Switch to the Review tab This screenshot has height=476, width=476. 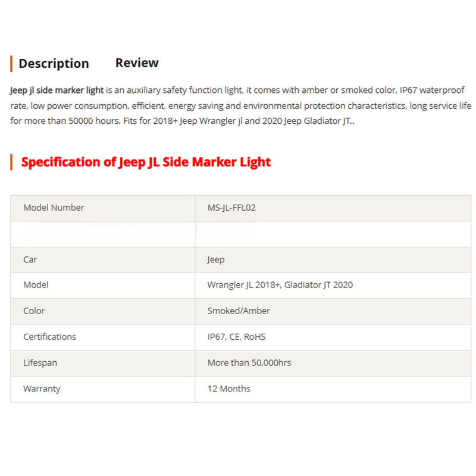(x=137, y=63)
